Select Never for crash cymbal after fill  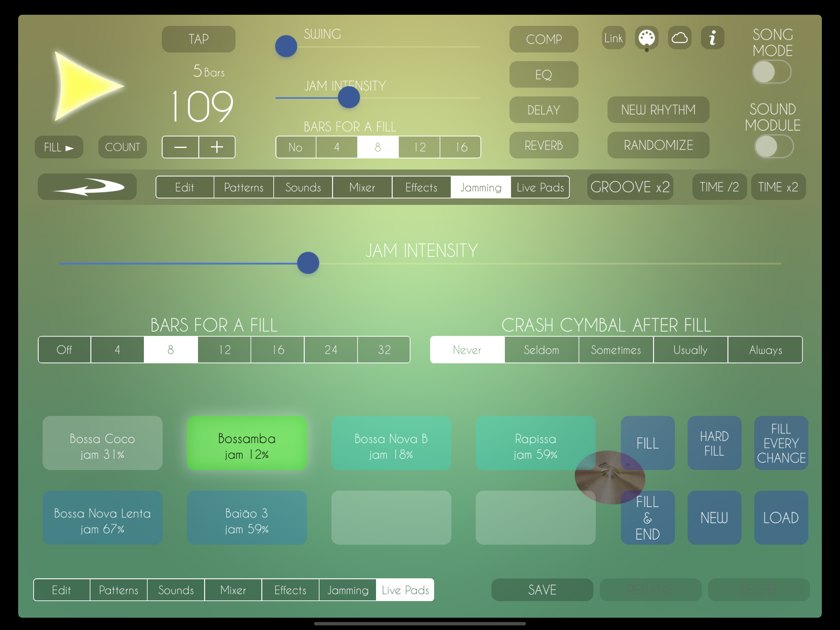[467, 349]
